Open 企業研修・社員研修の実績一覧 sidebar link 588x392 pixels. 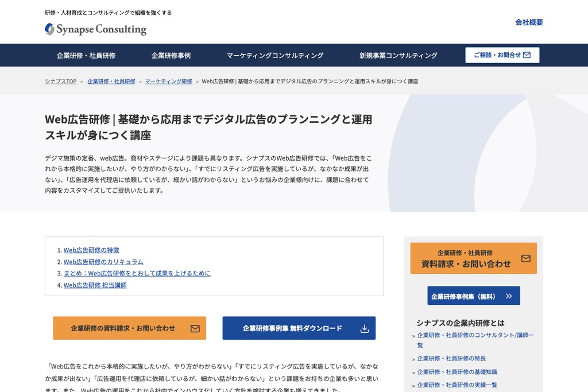(x=457, y=385)
